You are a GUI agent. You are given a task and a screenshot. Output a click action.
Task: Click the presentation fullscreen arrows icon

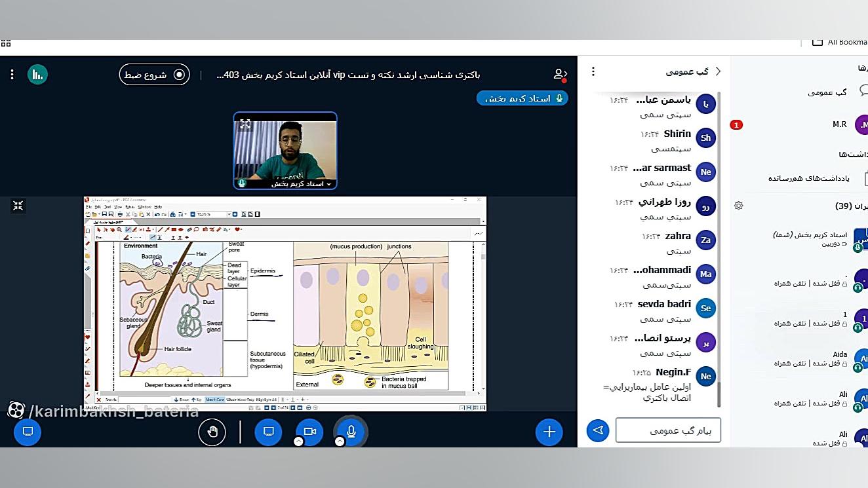18,206
